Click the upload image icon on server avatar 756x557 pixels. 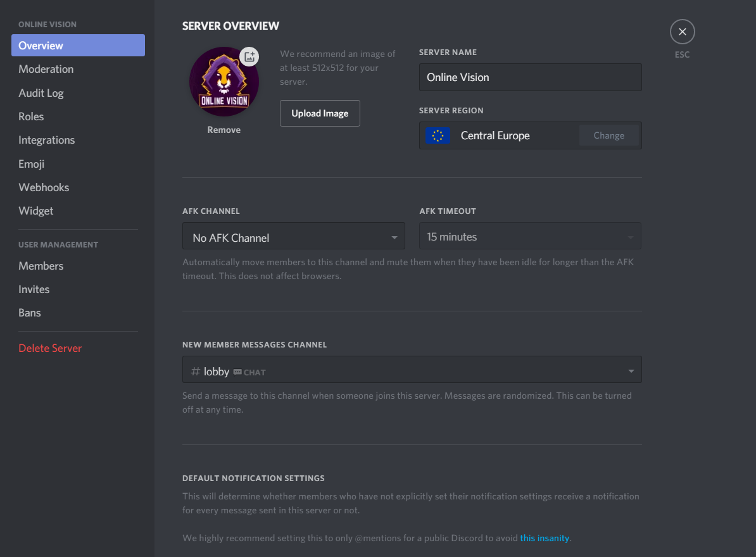tap(249, 56)
